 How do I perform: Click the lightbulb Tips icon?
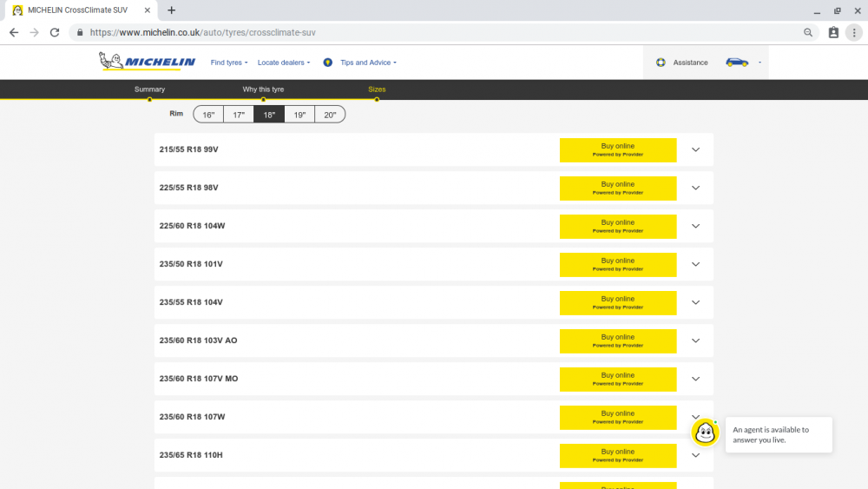328,63
